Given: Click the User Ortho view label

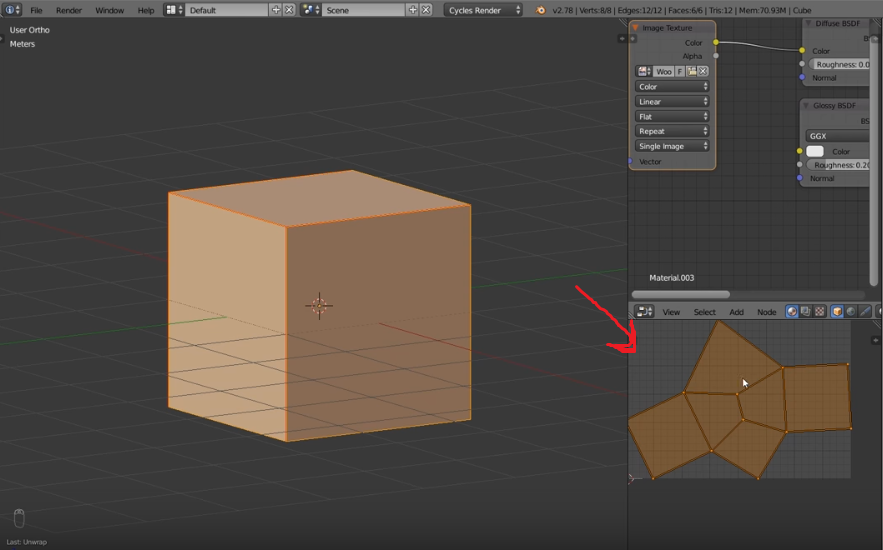Looking at the screenshot, I should click(29, 30).
